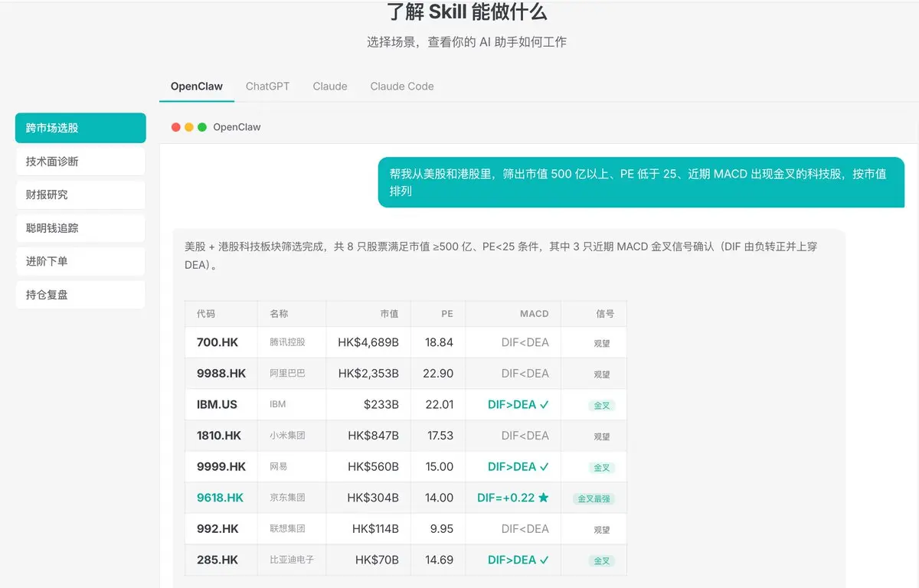Click the 金叉最强 badge for 9618.HK
Screen dimensions: 919x588
pyautogui.click(x=594, y=498)
